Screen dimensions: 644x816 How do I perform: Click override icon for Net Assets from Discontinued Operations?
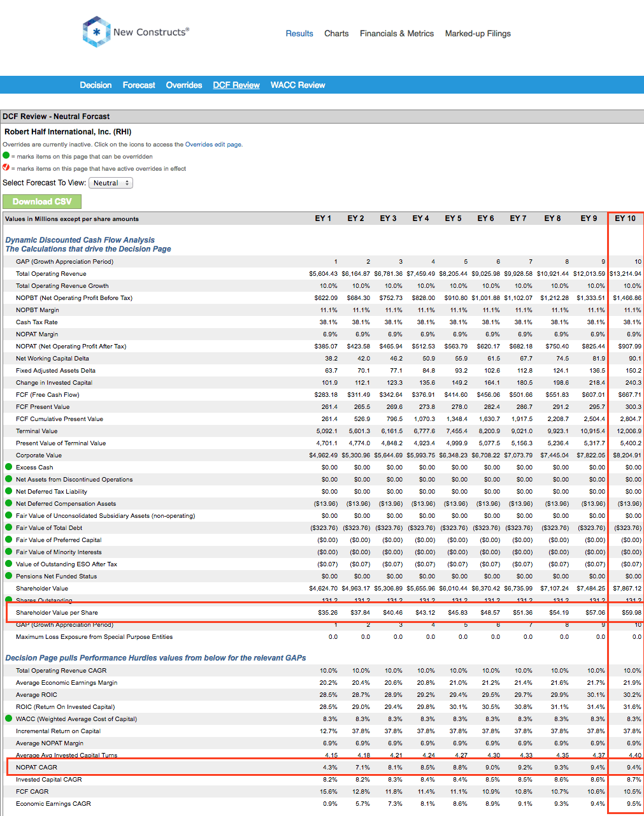[x=9, y=479]
